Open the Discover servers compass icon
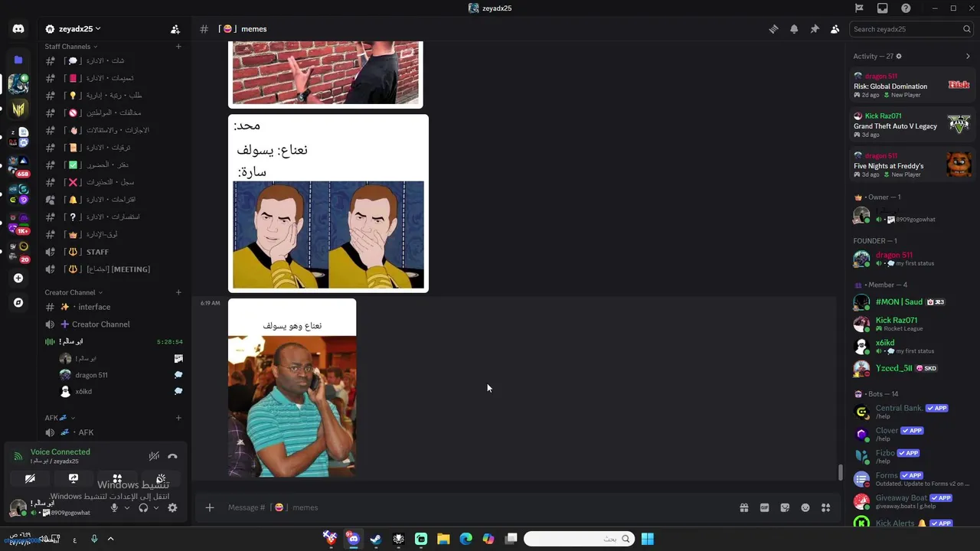980x551 pixels. (18, 303)
